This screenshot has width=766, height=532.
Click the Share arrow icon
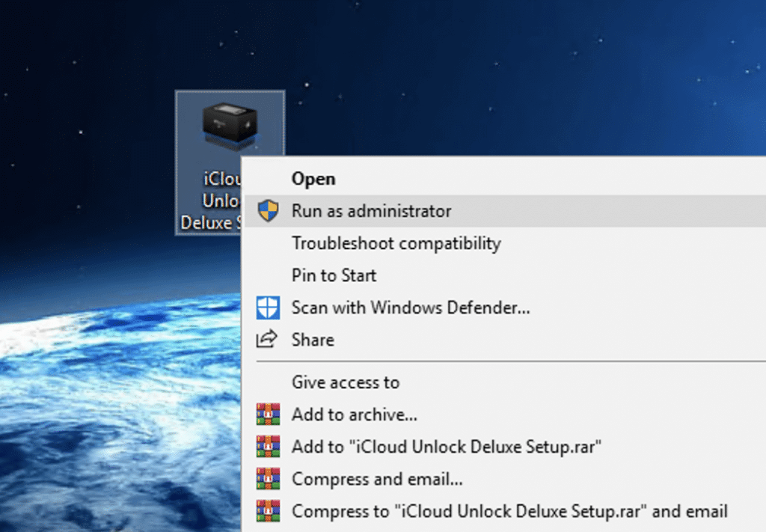pos(267,340)
